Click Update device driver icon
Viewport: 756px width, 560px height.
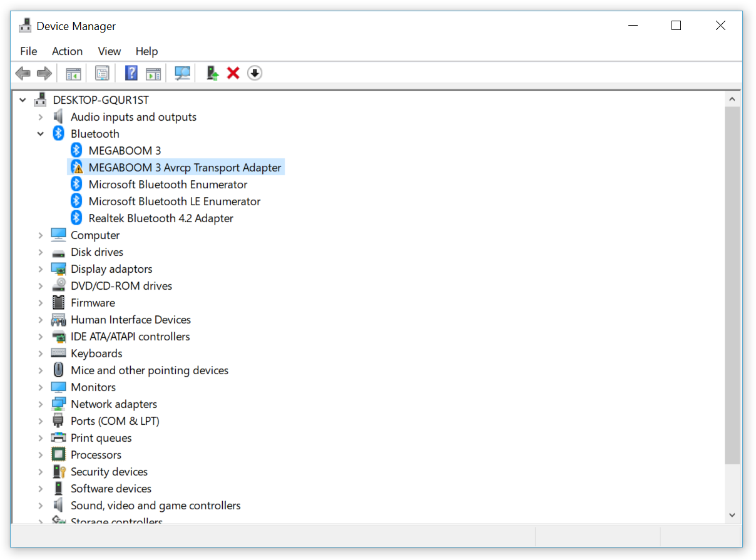coord(213,73)
